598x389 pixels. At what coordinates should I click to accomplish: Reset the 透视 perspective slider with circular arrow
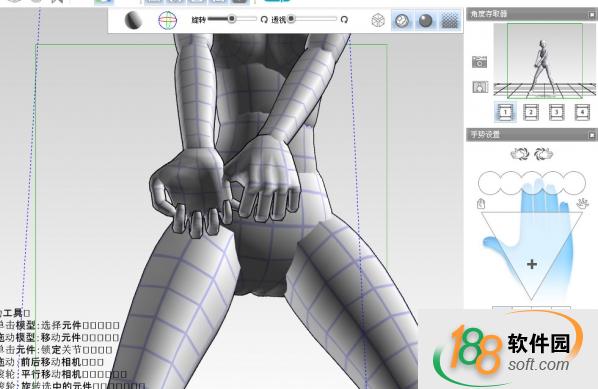344,19
